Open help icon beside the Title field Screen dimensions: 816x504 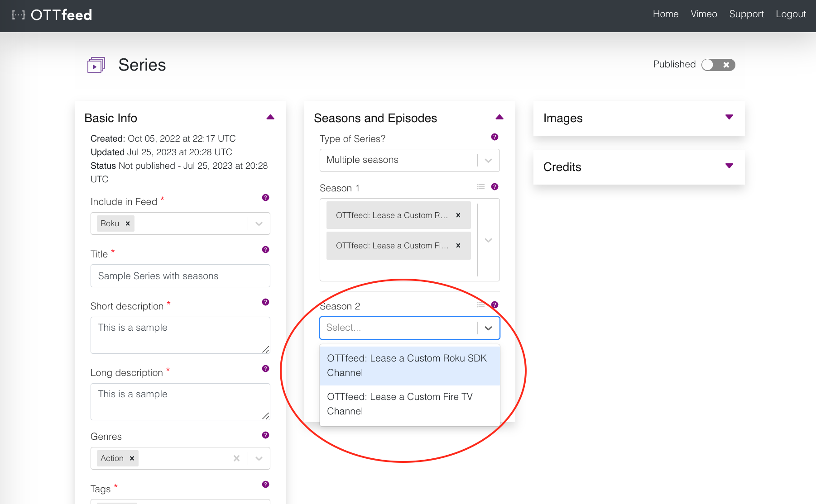pos(265,249)
